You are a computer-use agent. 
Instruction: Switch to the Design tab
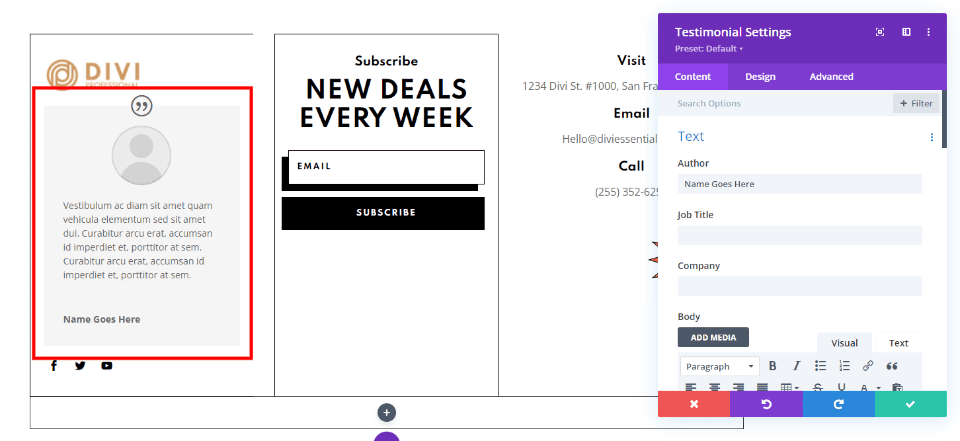click(x=760, y=77)
